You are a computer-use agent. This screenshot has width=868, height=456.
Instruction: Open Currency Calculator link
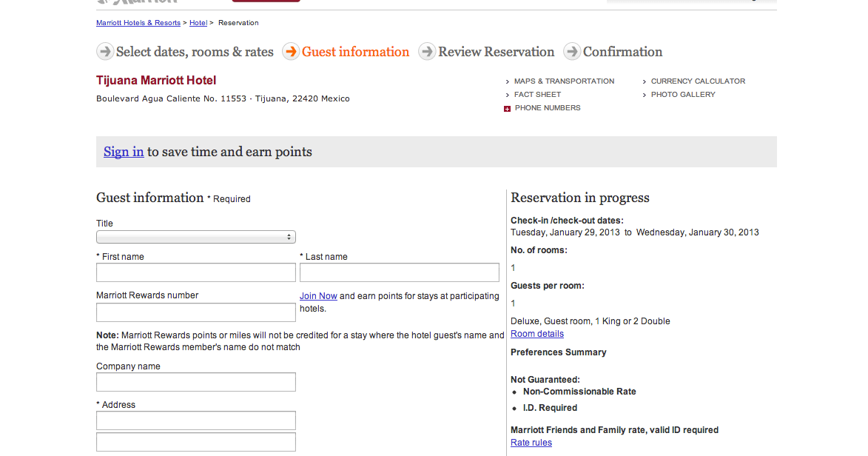point(698,81)
